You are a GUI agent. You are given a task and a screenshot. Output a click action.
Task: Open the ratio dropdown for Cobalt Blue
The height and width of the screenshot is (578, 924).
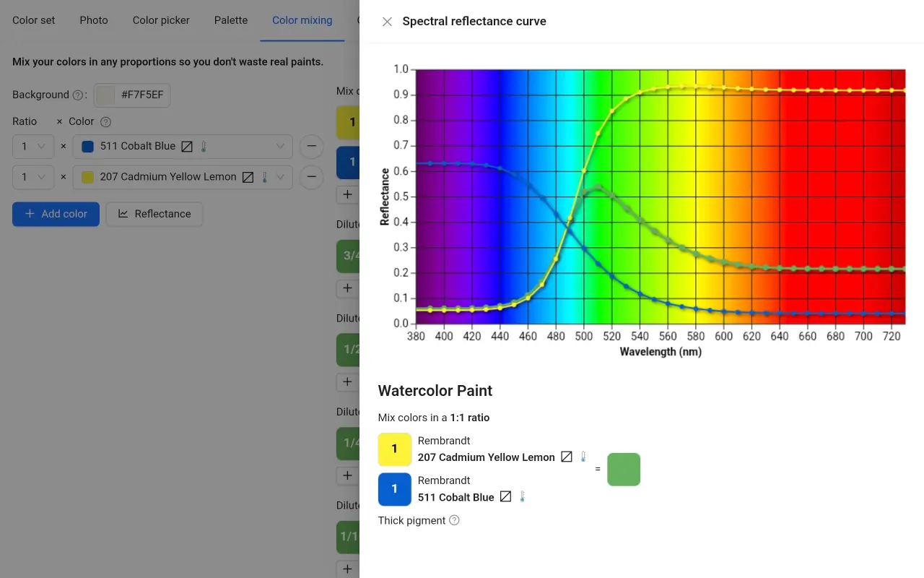pyautogui.click(x=33, y=146)
